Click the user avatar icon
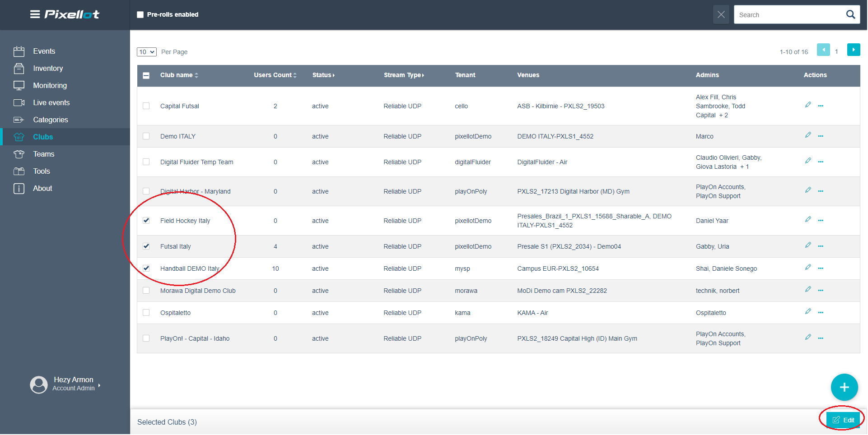Screen dimensions: 868x435 [39, 385]
